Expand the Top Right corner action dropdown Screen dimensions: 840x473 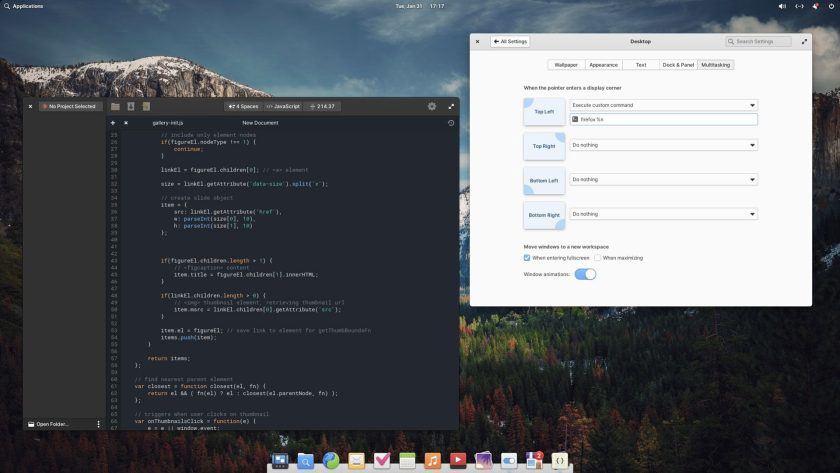tap(663, 145)
